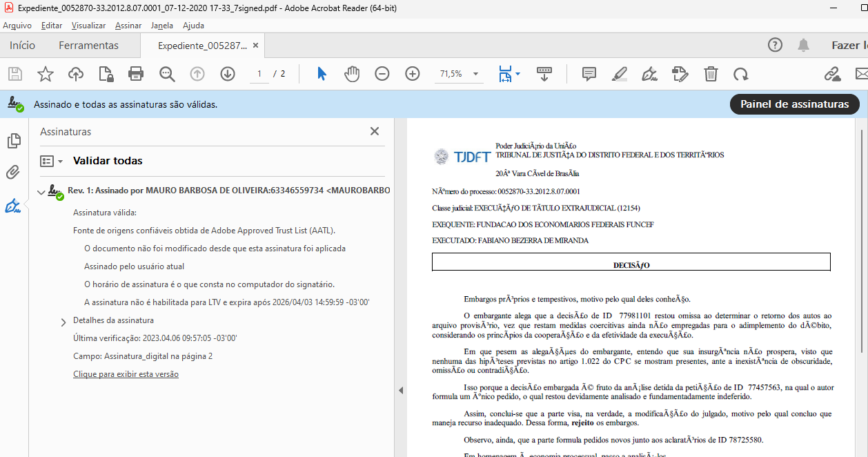
Task: Show page thumbnails panel
Action: [x=13, y=141]
